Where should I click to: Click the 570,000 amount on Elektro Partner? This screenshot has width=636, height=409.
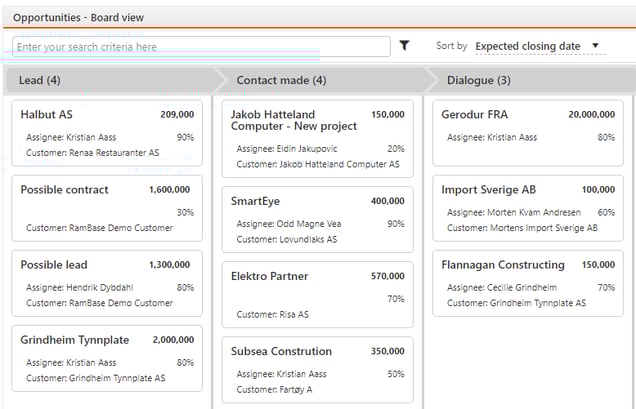[387, 276]
